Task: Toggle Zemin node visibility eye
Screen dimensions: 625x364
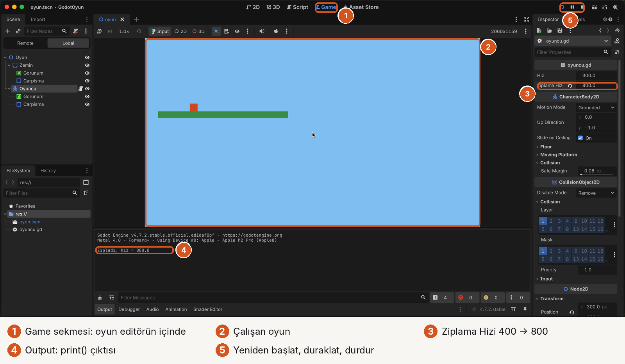Action: point(87,65)
